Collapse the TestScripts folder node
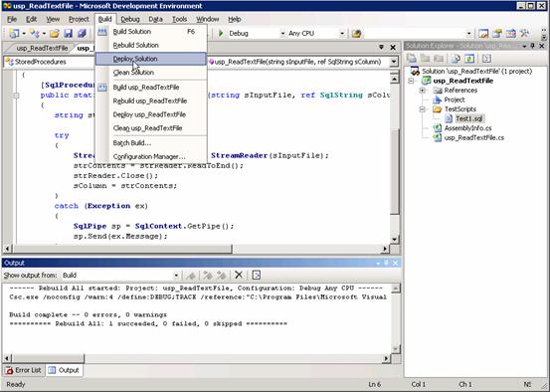Viewport: 550px width, 392px height. pyautogui.click(x=423, y=109)
